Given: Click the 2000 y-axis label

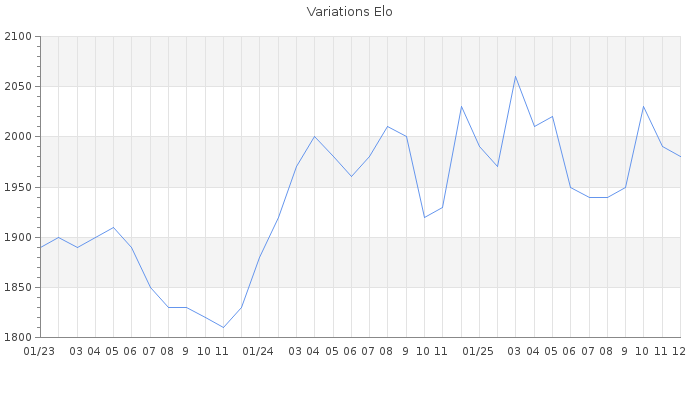Looking at the screenshot, I should coord(17,137).
